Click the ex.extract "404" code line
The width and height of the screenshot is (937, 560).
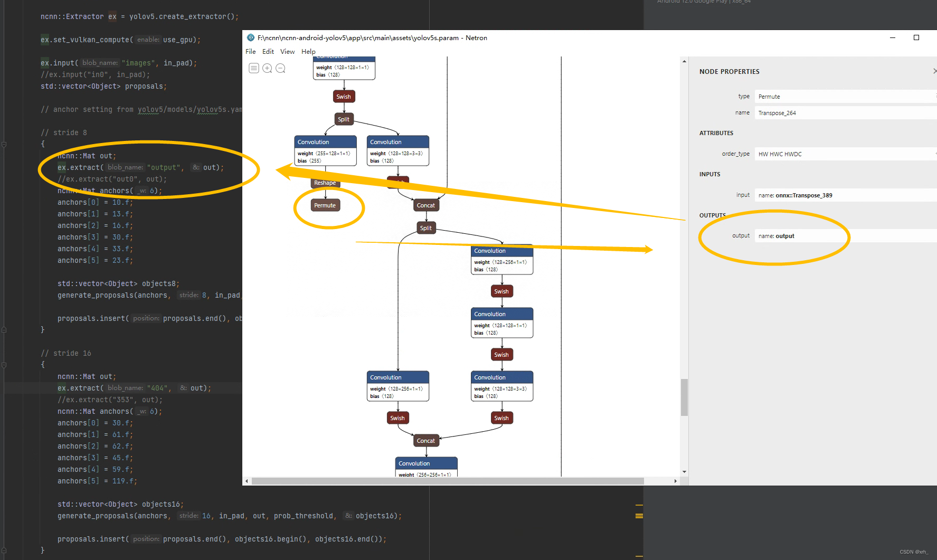[x=134, y=388]
